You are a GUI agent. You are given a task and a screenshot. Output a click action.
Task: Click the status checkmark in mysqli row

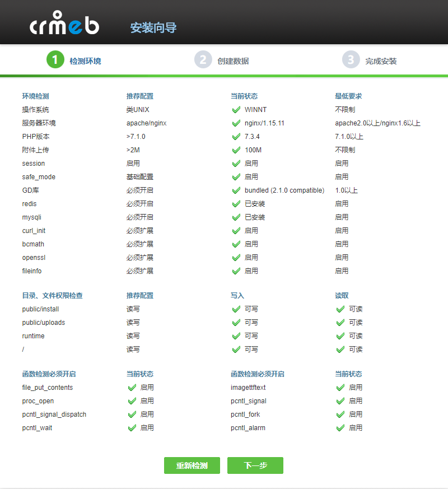tap(236, 217)
